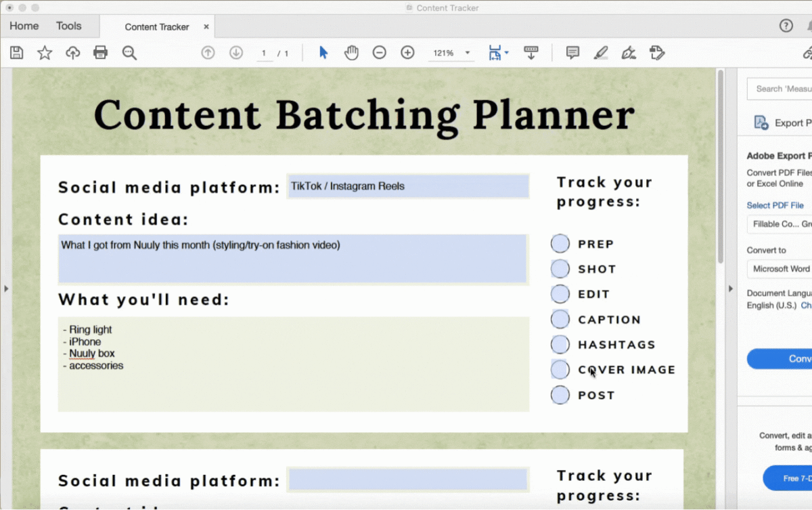Check the PREP progress circle
The image size is (812, 510).
tap(560, 244)
